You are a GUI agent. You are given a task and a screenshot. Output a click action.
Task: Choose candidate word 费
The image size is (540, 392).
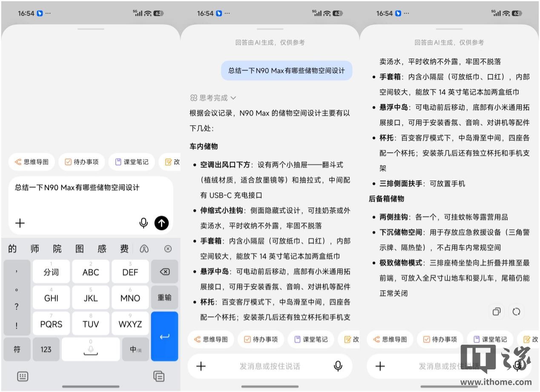point(124,249)
